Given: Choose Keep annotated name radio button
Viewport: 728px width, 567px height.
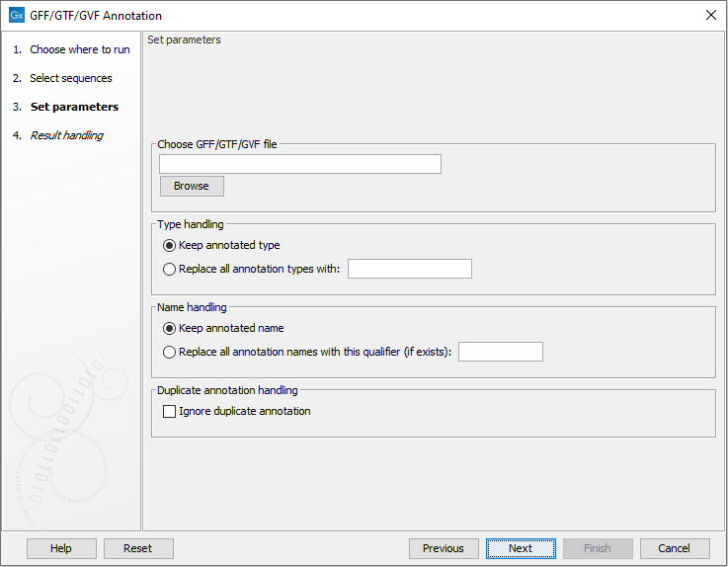Looking at the screenshot, I should (x=171, y=328).
